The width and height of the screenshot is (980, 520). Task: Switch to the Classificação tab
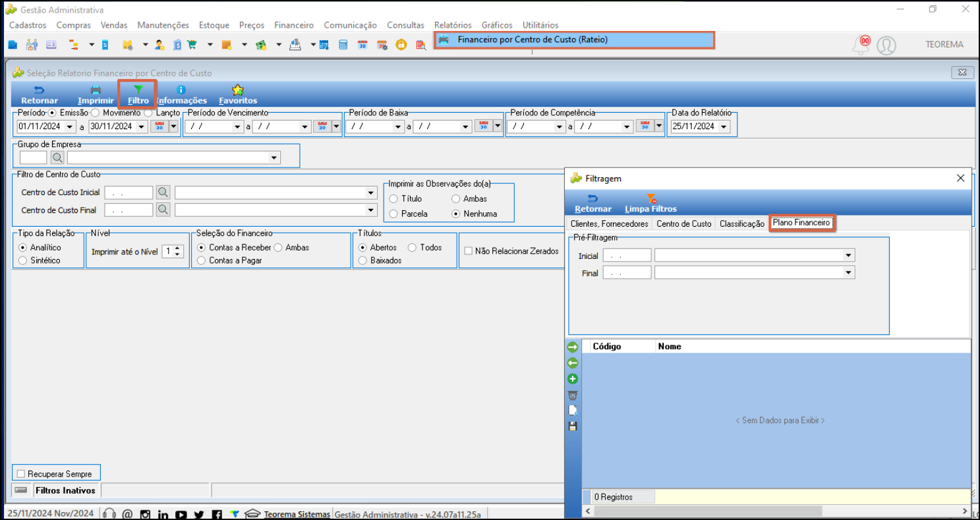(x=742, y=224)
